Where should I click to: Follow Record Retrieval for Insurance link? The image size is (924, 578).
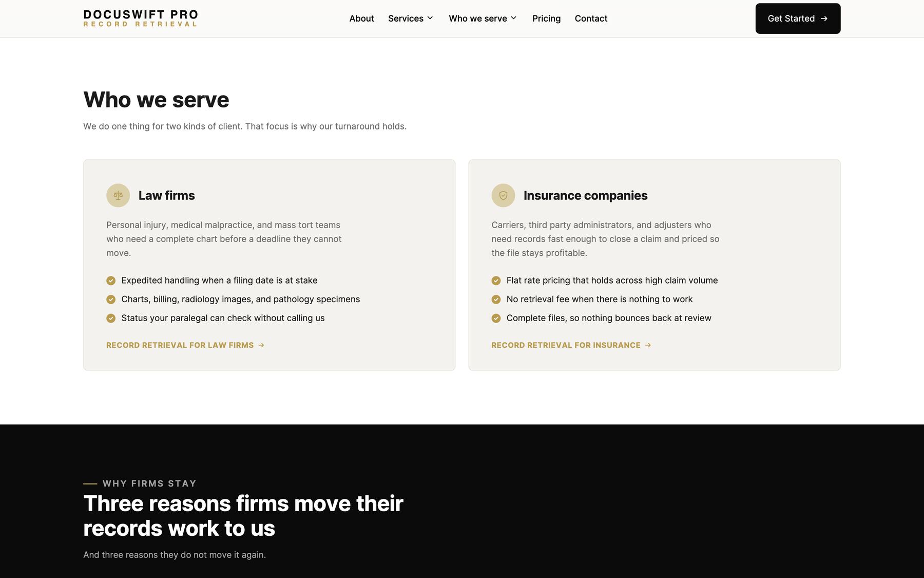(571, 345)
